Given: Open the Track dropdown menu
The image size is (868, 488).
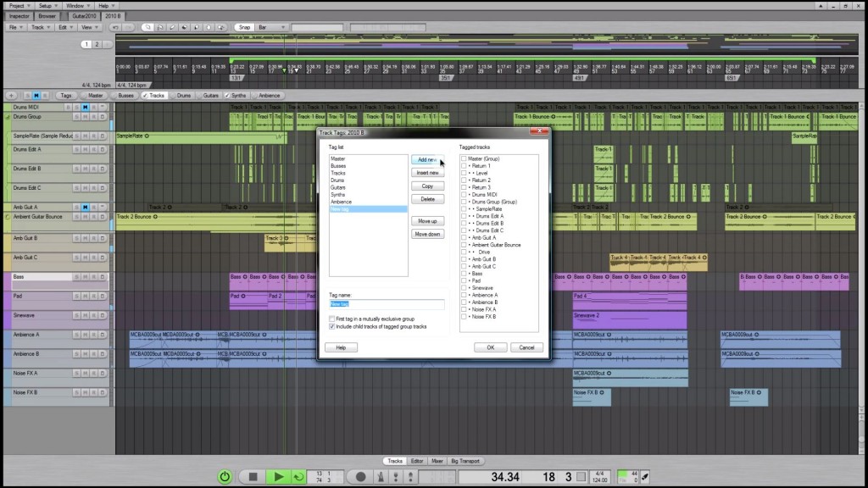Looking at the screenshot, I should point(39,27).
